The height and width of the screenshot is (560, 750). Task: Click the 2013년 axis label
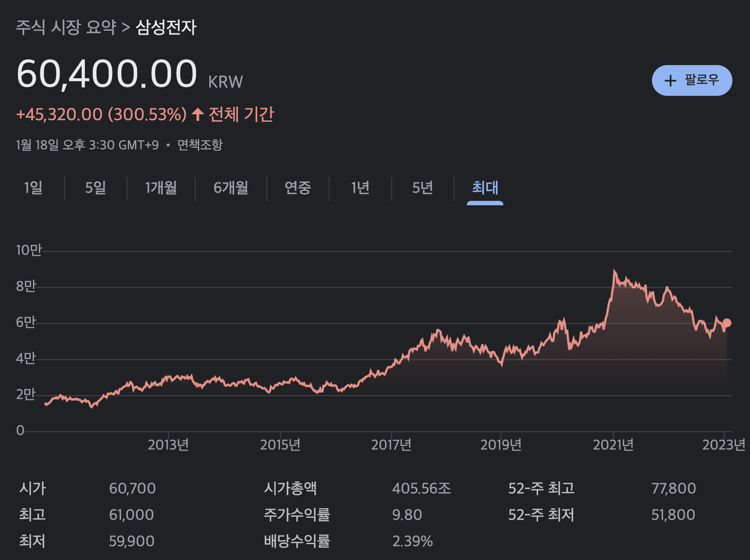(x=168, y=445)
